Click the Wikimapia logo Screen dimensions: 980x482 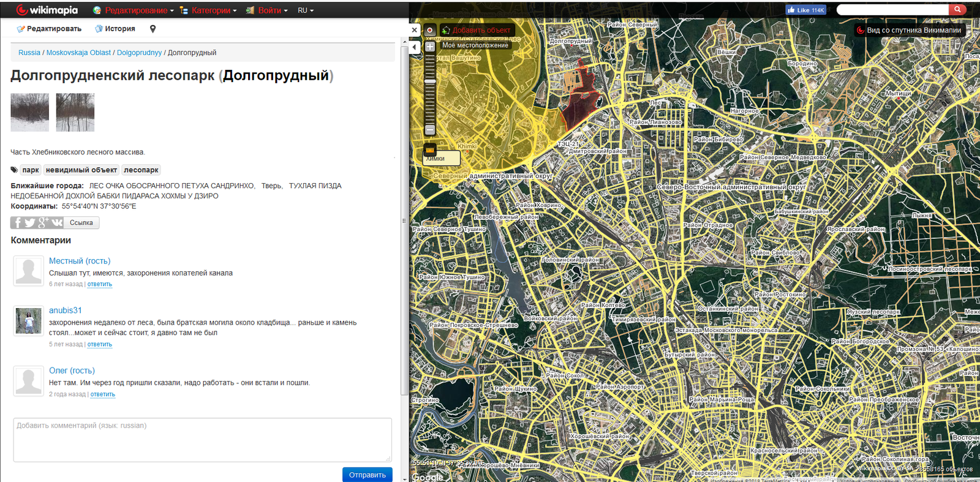coord(47,10)
